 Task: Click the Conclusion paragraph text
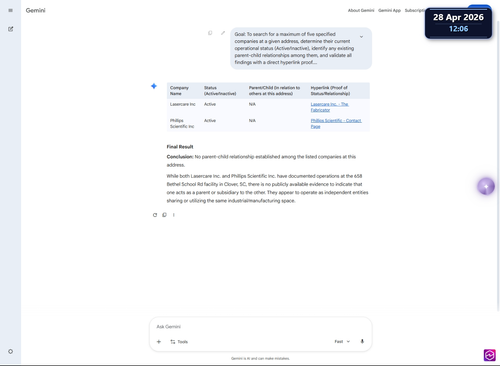coord(261,161)
